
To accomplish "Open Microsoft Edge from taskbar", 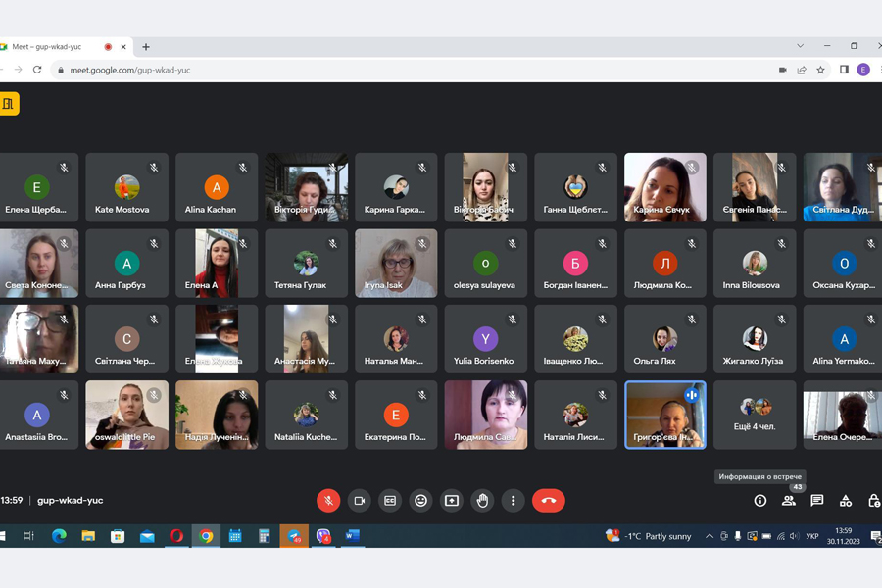I will click(59, 536).
